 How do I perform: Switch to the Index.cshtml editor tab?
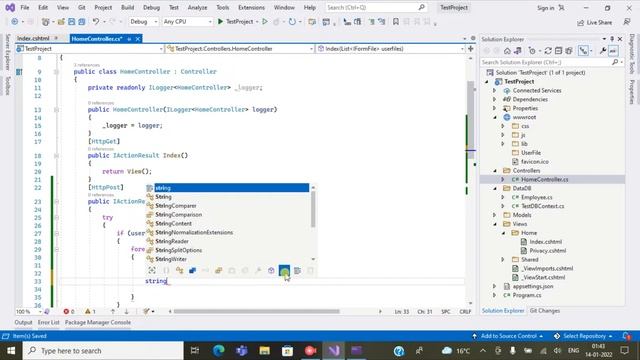click(33, 38)
